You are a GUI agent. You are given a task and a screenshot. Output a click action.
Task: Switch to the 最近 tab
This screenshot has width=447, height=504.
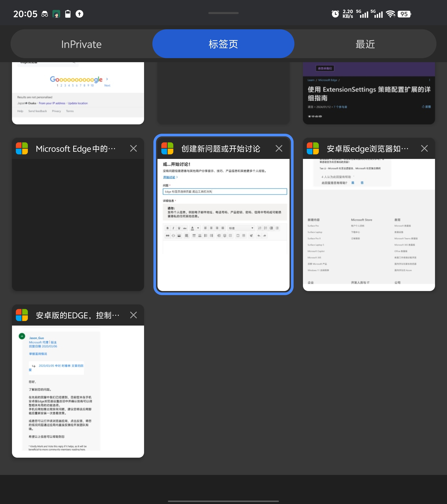click(x=365, y=44)
